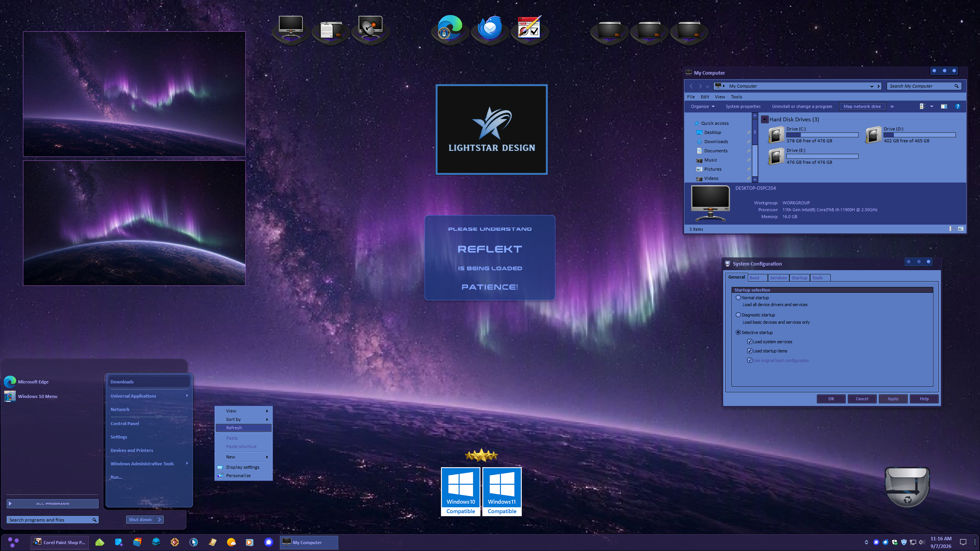Image resolution: width=980 pixels, height=551 pixels.
Task: Click the search magnifier in My Computer
Action: pyautogui.click(x=956, y=86)
